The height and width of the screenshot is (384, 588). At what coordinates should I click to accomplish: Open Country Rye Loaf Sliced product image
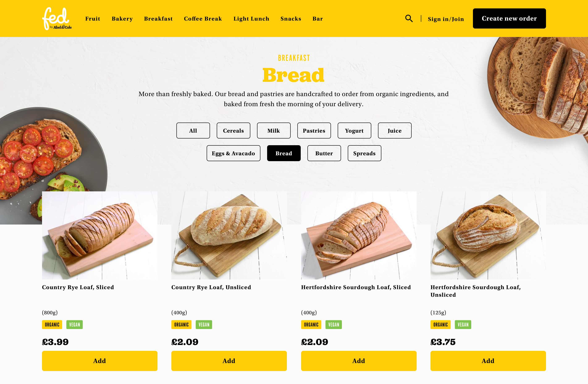click(x=100, y=235)
